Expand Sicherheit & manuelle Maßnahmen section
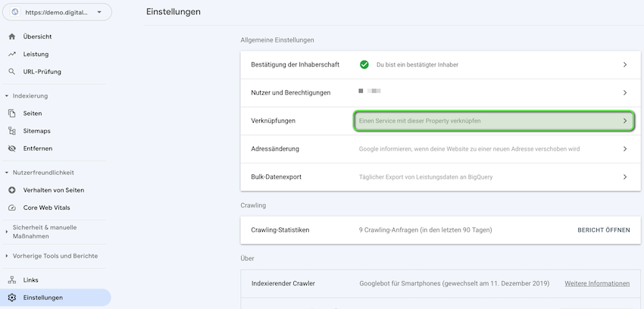Image resolution: width=644 pixels, height=309 pixels. 7,232
